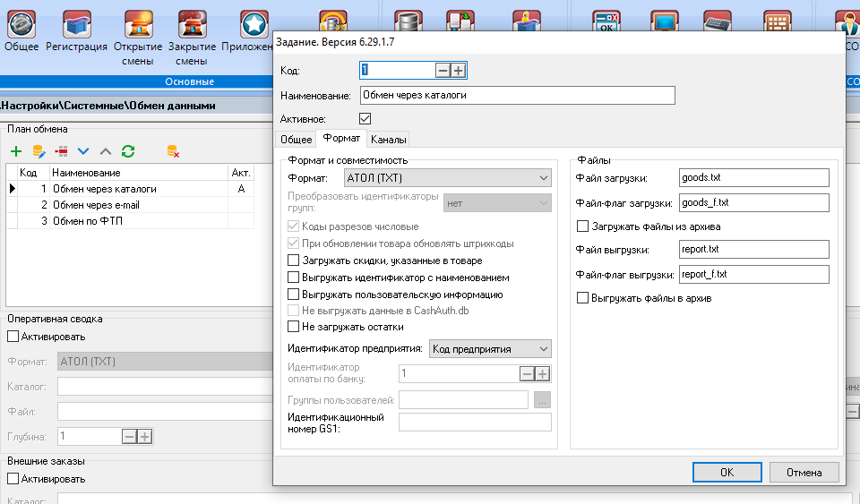The width and height of the screenshot is (860, 504).
Task: Click Файл-флаг выгрузки field report_f.txt
Action: [x=753, y=275]
